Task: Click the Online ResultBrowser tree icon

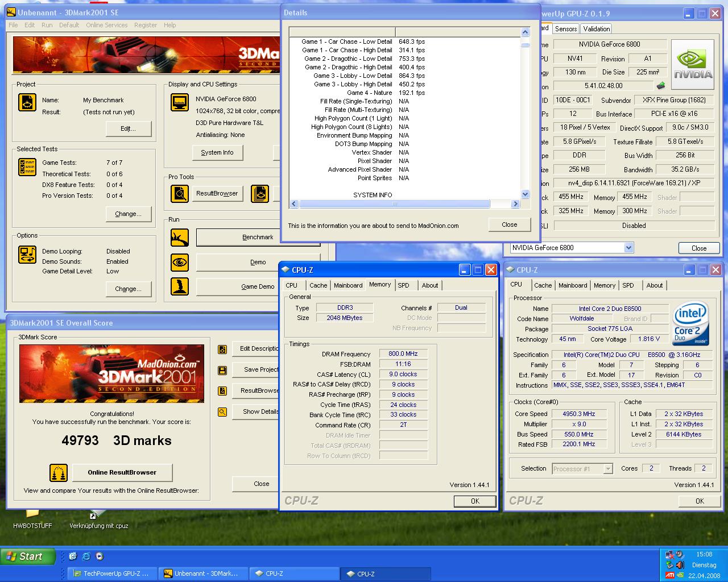Action: [x=59, y=472]
